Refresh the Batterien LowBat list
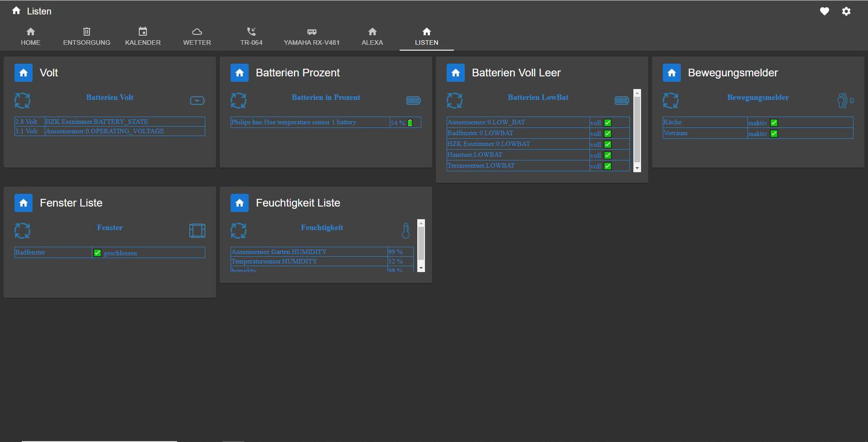 454,100
